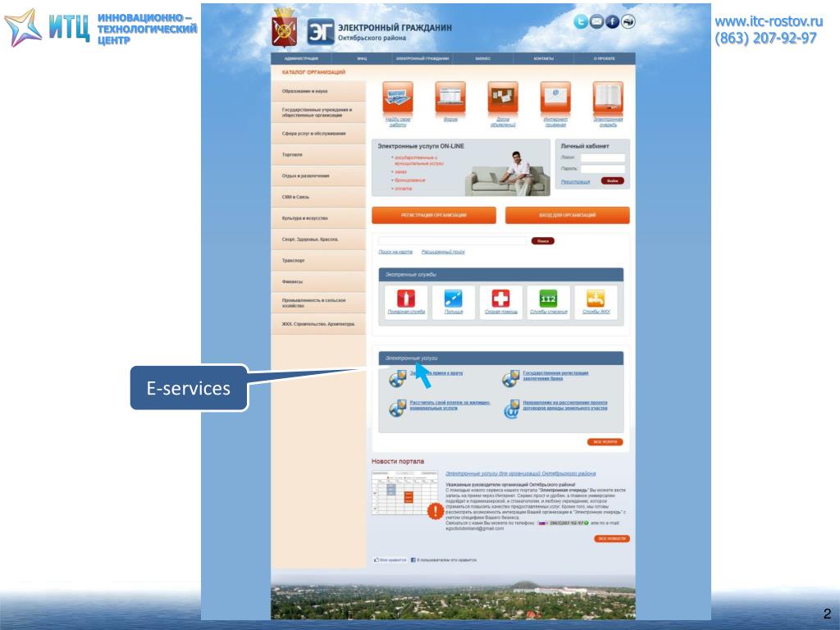
Task: Open the ЭЛЕКТРОННЫЙ ГРАЖДАНИН menu item
Action: pyautogui.click(x=422, y=58)
